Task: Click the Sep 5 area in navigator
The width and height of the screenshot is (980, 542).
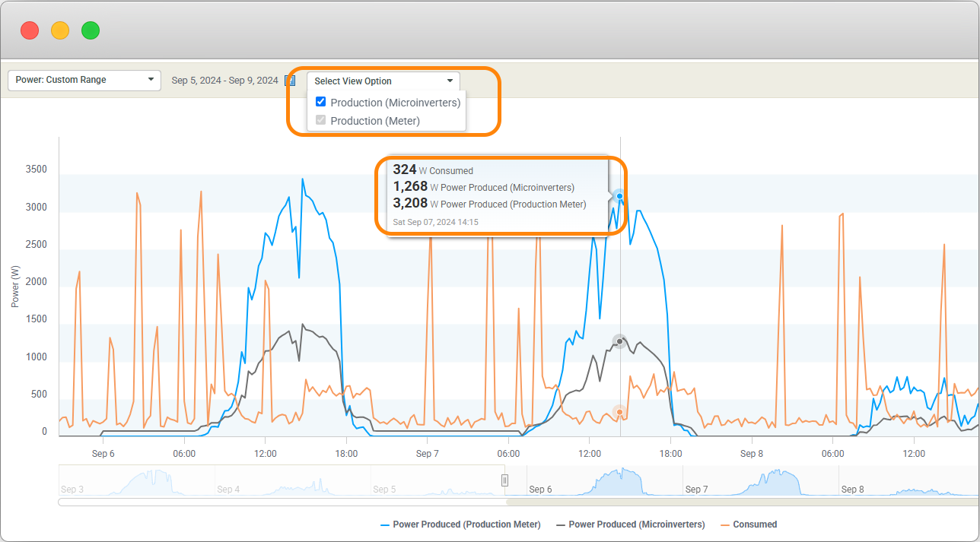Action: [437, 481]
